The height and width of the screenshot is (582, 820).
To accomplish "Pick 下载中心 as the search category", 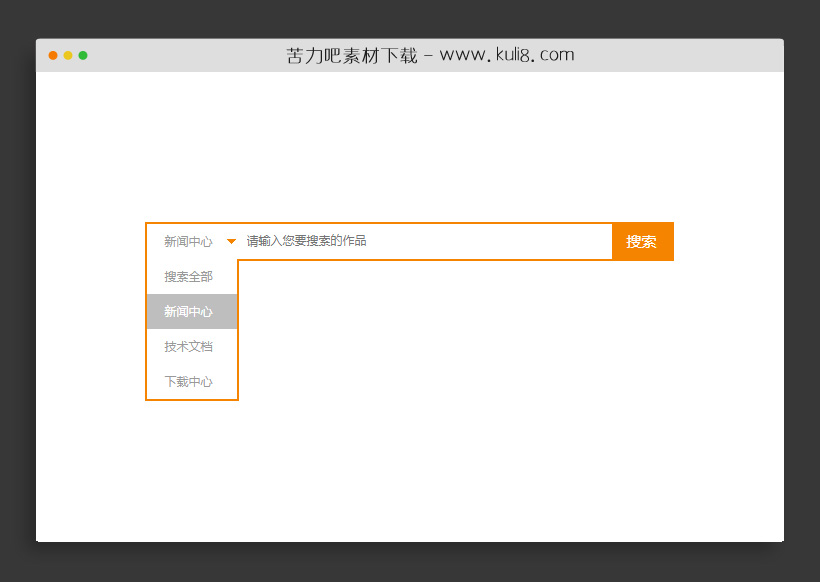I will 188,381.
